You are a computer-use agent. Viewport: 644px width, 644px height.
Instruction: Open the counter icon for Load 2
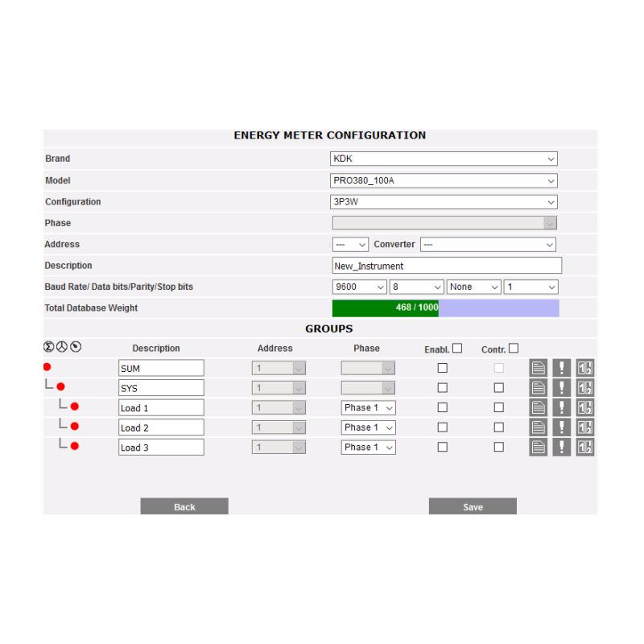[585, 427]
